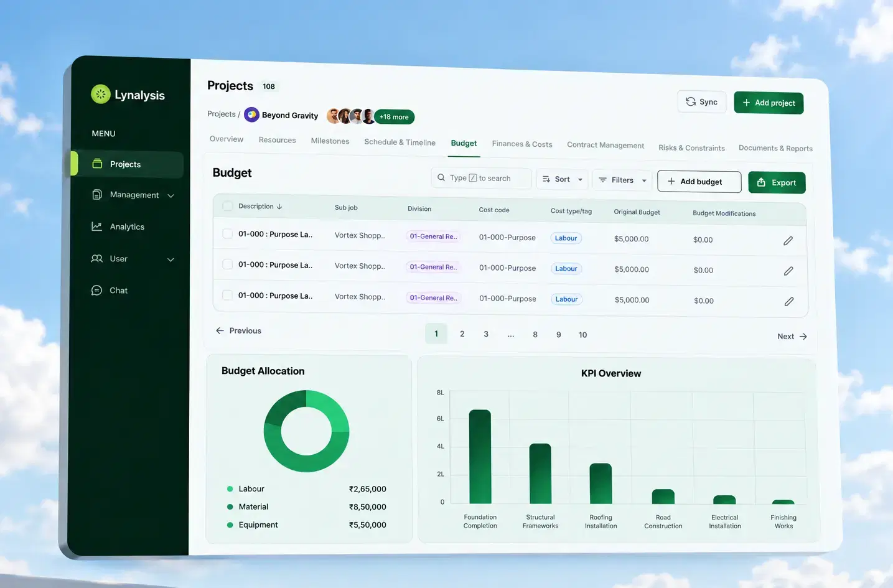Click the Roofing Installation bar in KPI chart
This screenshot has width=893, height=588.
pos(601,483)
